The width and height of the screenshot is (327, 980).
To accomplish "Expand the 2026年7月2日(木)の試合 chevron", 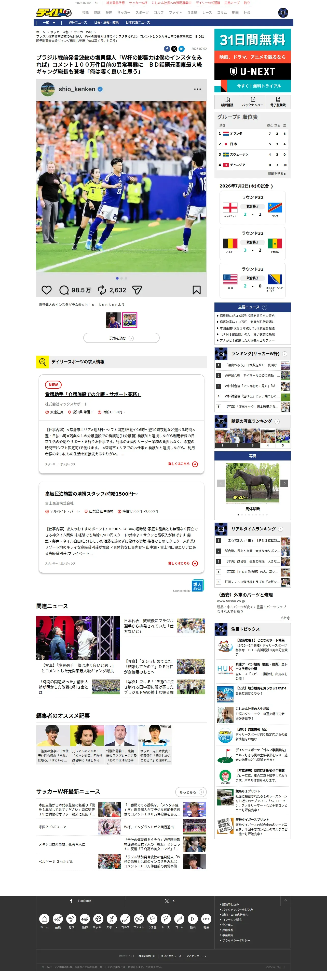I will point(272,186).
